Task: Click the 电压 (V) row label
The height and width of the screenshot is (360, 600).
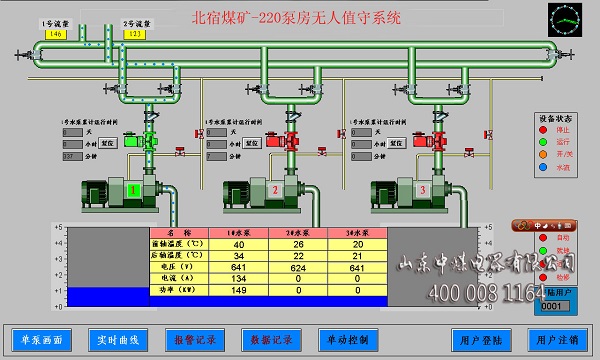Action: tap(179, 267)
